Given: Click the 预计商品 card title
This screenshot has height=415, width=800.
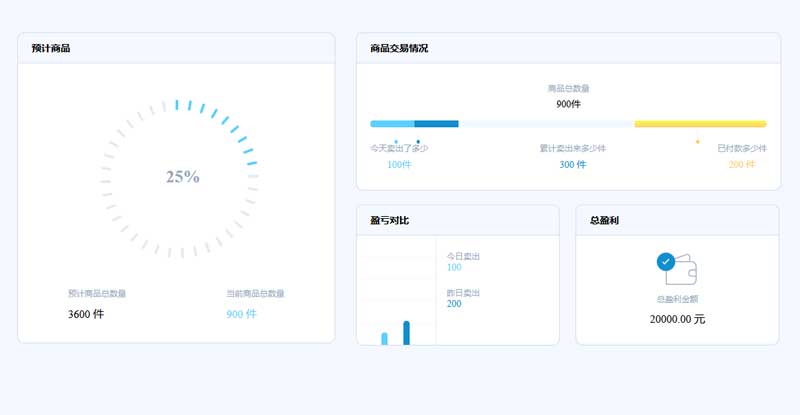Looking at the screenshot, I should (x=51, y=48).
